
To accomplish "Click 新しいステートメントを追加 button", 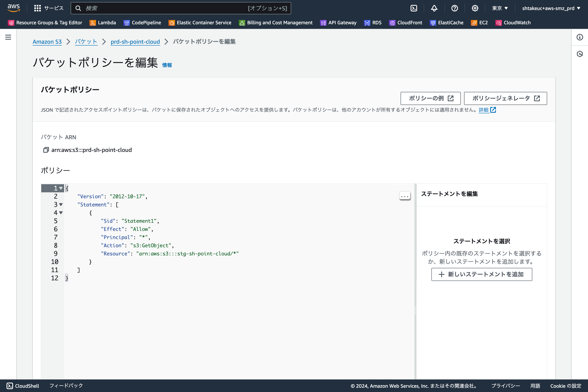I will pos(481,274).
